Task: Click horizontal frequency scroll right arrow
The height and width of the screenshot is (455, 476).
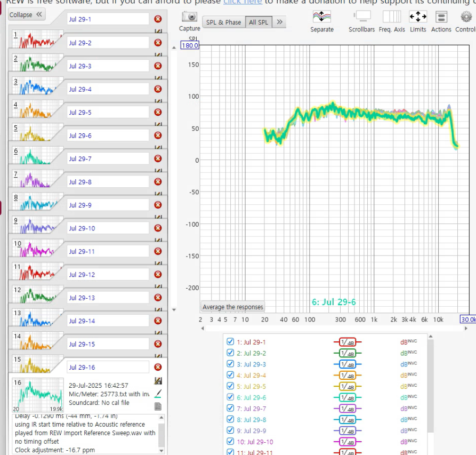Action: (x=466, y=328)
